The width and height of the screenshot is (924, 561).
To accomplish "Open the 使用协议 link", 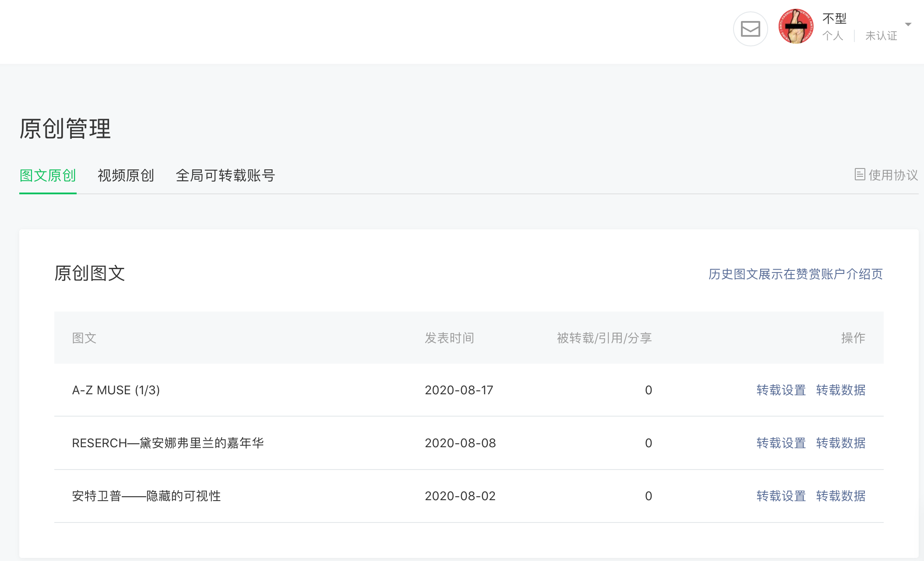I will (893, 175).
